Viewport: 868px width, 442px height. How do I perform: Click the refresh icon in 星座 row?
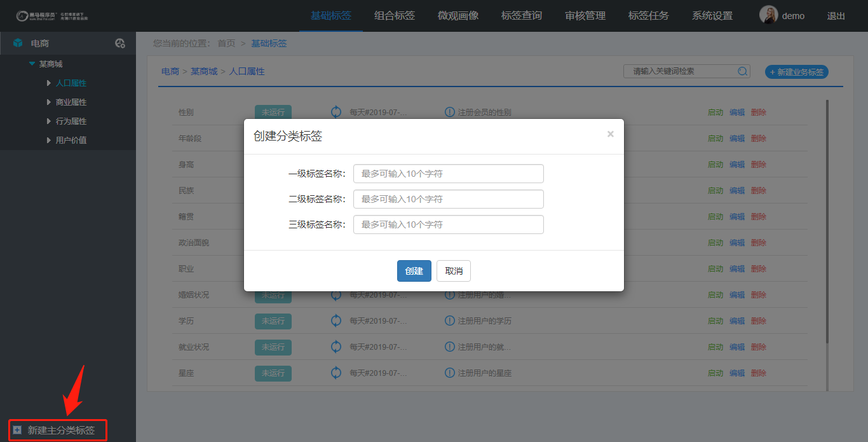[x=336, y=373]
